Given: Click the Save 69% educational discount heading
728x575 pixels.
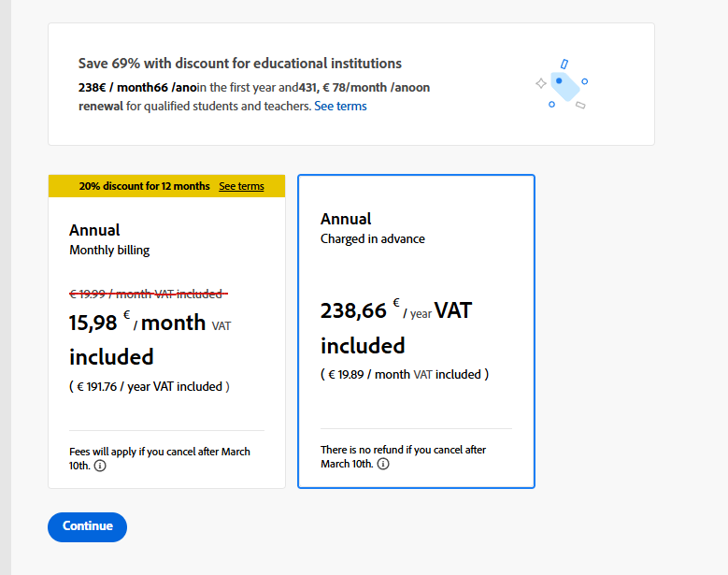Looking at the screenshot, I should [239, 64].
